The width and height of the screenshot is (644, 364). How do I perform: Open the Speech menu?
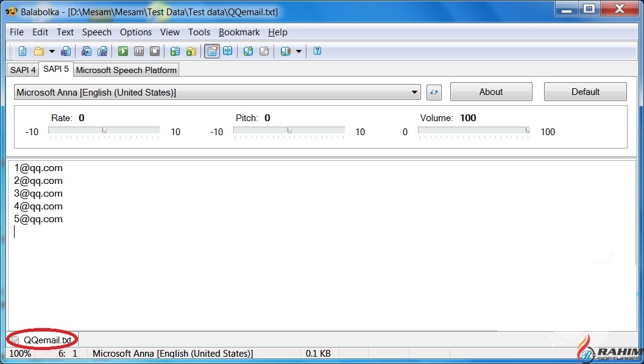(96, 32)
